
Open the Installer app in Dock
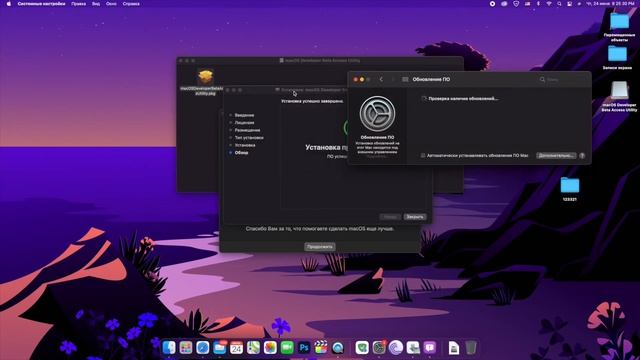point(413,347)
